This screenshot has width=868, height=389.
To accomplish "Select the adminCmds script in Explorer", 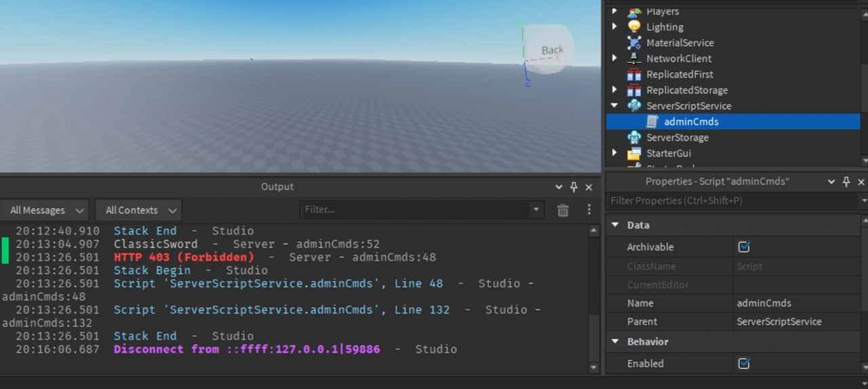I will pos(733,122).
